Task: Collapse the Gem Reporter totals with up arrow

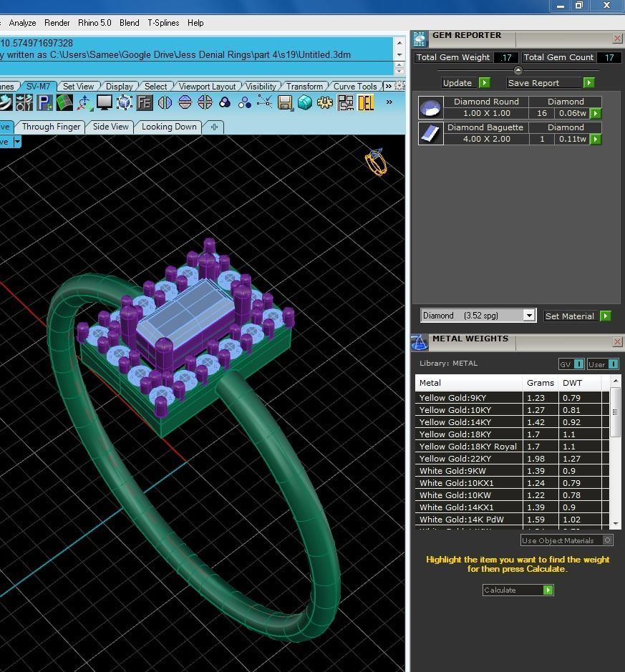Action: coord(518,70)
